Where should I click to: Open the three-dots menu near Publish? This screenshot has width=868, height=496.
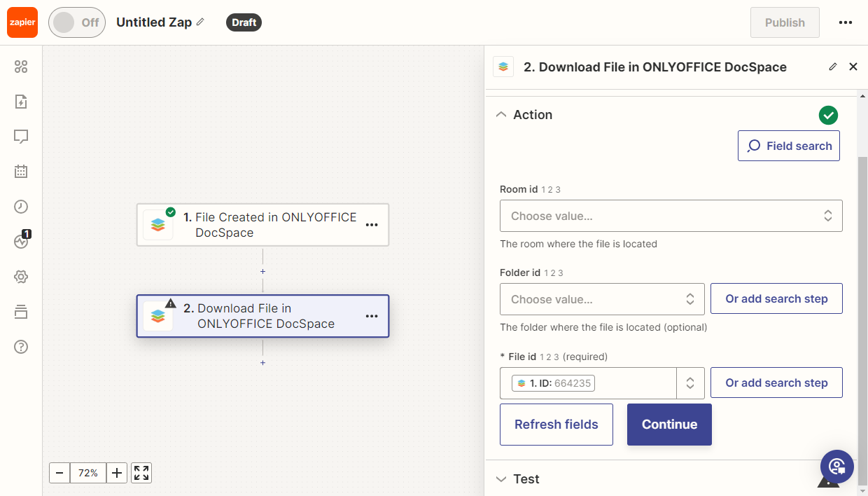pos(845,22)
